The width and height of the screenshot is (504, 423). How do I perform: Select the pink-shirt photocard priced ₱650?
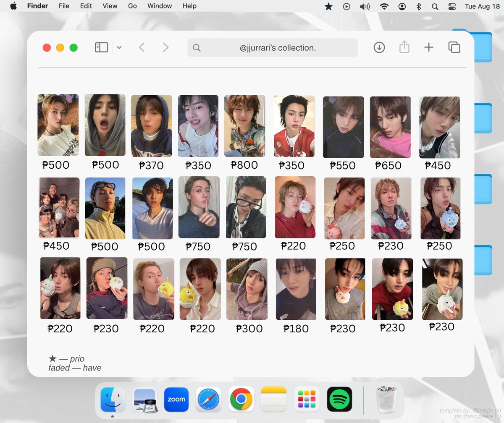[x=390, y=127]
